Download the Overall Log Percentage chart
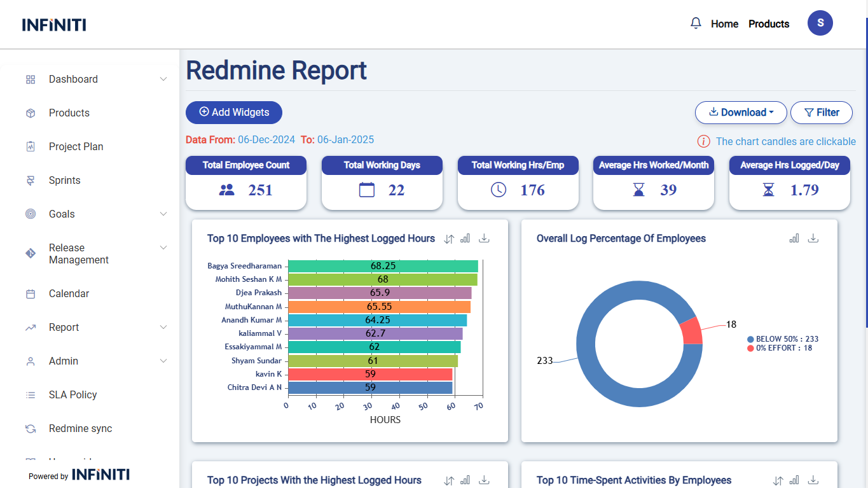 click(x=813, y=238)
